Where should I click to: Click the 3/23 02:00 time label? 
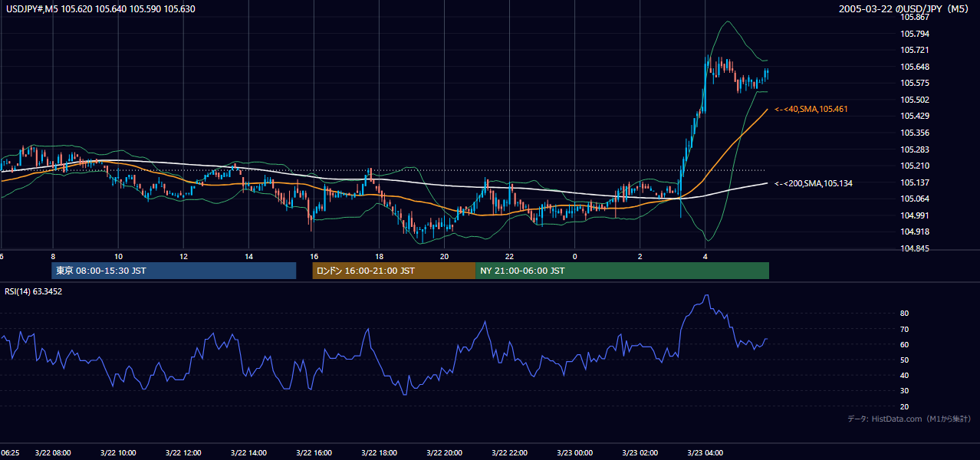(640, 453)
